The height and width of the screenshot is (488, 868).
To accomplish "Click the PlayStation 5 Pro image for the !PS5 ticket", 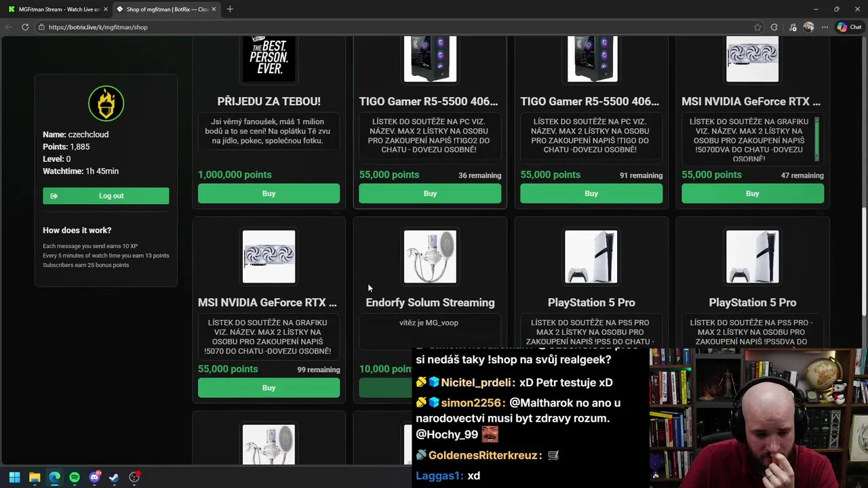I will click(591, 256).
